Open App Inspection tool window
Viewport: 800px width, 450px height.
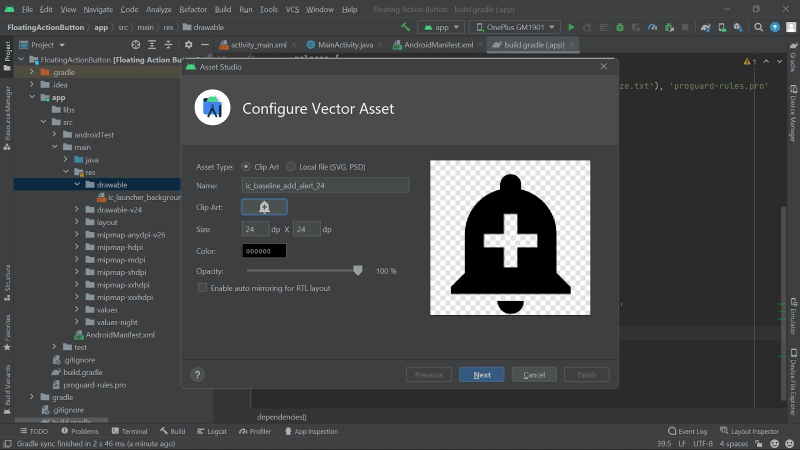(x=311, y=431)
